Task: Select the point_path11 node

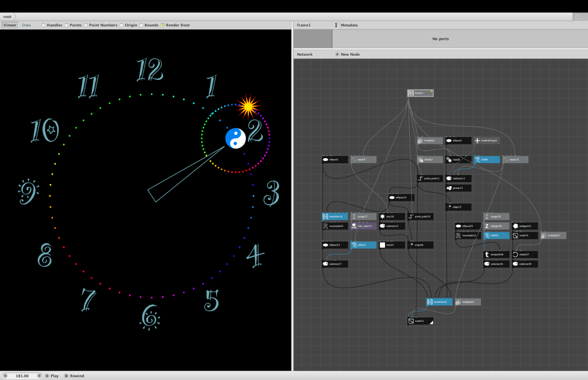Action: [x=430, y=179]
